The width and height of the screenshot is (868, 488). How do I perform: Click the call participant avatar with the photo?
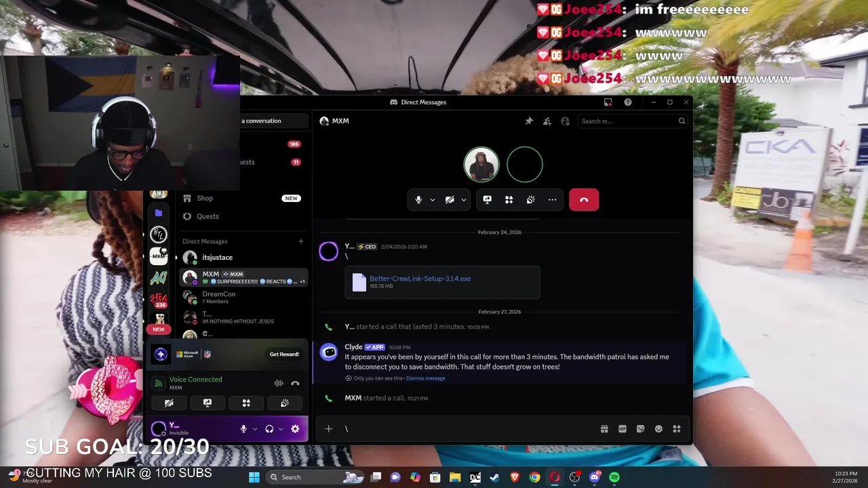(x=481, y=165)
